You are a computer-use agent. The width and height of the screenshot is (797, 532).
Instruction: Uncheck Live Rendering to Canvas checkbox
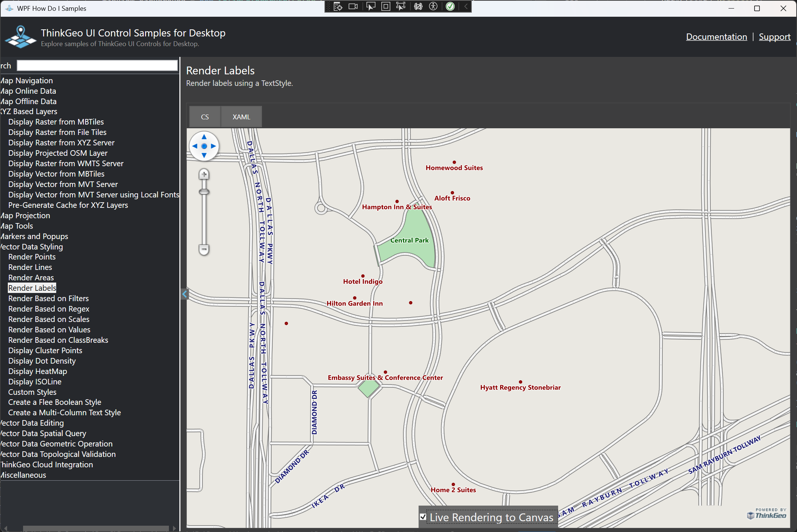[423, 517]
